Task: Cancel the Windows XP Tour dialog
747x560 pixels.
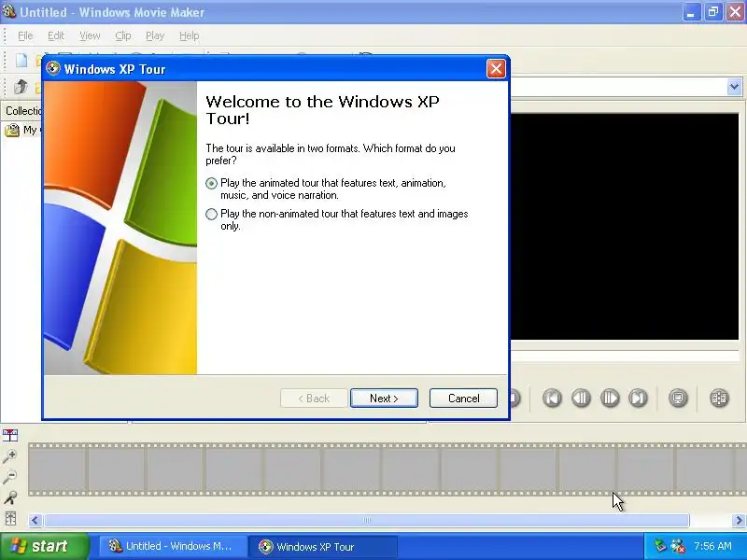Action: point(463,399)
